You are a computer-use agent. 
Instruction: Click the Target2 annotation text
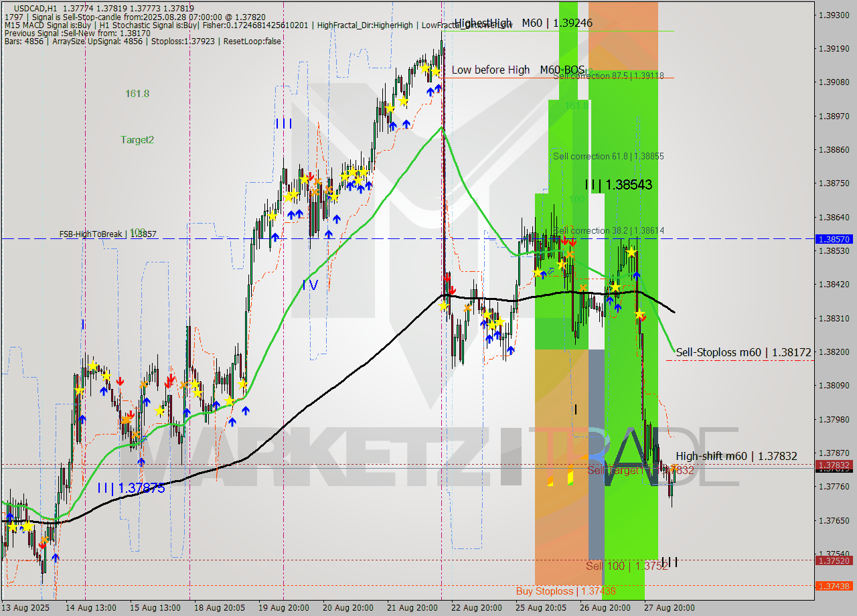coord(137,140)
